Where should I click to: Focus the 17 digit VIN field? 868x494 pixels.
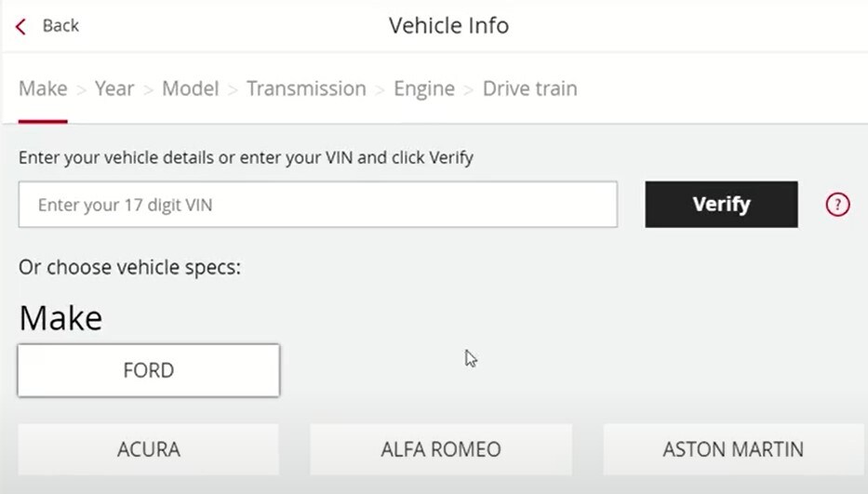318,205
